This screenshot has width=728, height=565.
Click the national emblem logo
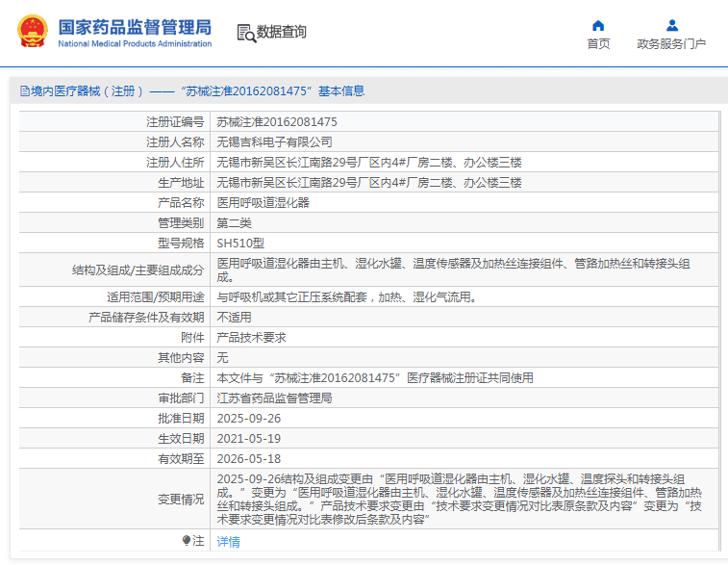click(x=33, y=32)
